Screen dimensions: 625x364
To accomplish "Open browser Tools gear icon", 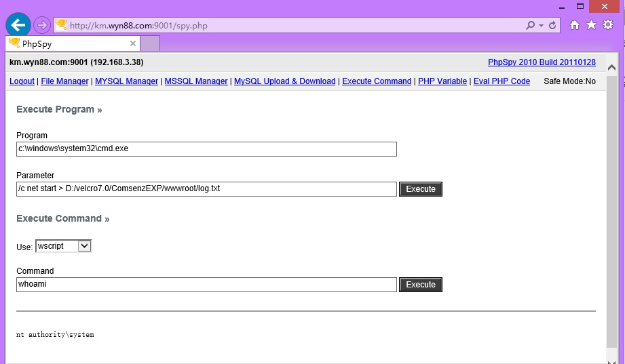I will [x=608, y=25].
